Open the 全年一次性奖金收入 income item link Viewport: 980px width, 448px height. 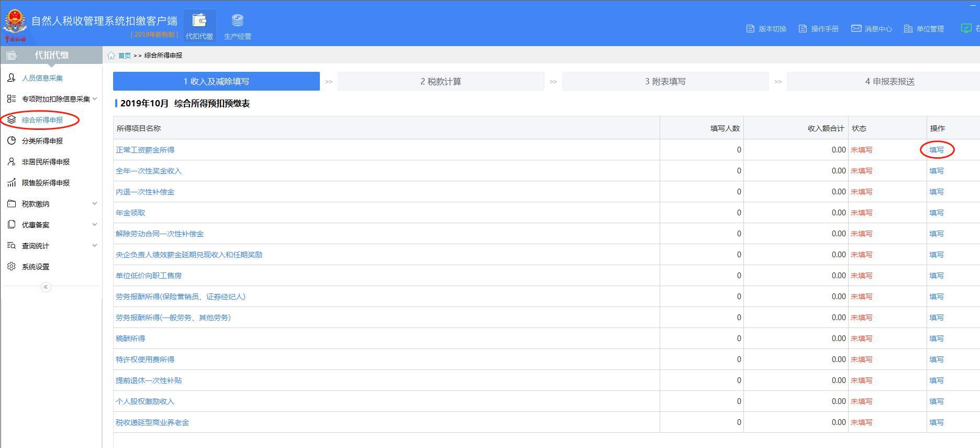[x=149, y=171]
